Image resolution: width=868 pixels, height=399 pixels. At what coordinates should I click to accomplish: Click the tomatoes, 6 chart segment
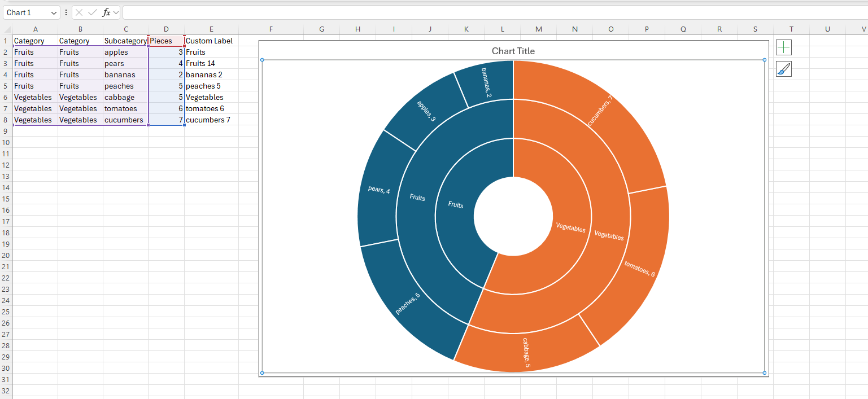coord(638,268)
